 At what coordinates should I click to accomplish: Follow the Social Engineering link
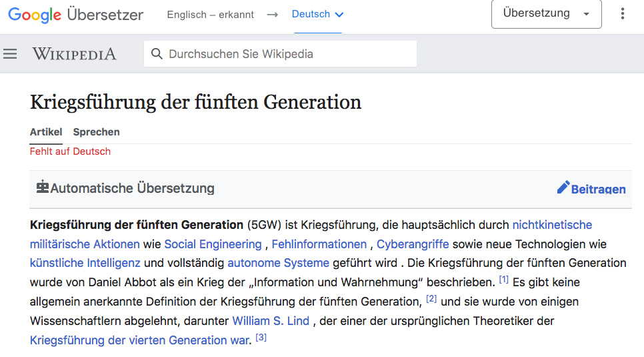click(x=213, y=244)
